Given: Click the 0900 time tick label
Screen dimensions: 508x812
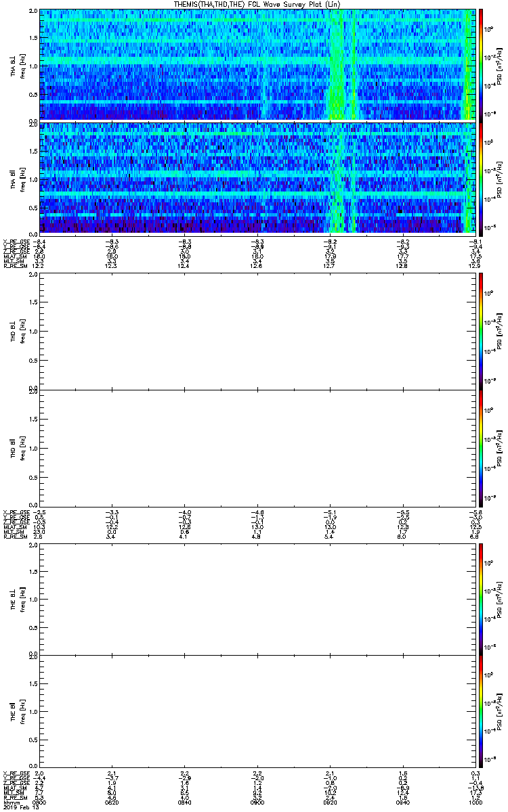Looking at the screenshot, I should click(258, 802).
